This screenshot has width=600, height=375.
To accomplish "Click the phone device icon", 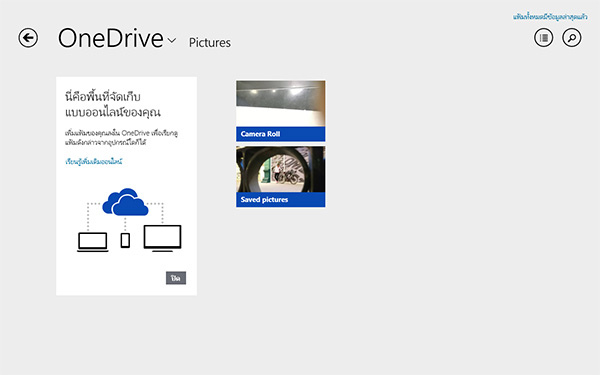I will 125,240.
